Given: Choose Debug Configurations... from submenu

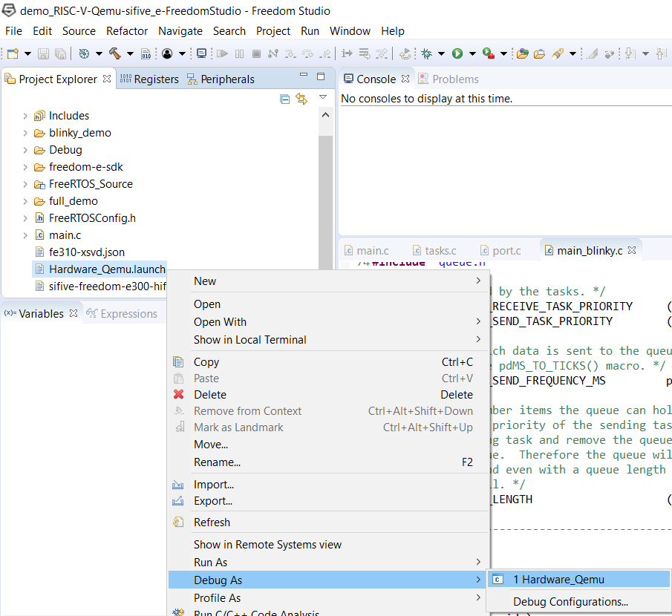Looking at the screenshot, I should tap(578, 602).
